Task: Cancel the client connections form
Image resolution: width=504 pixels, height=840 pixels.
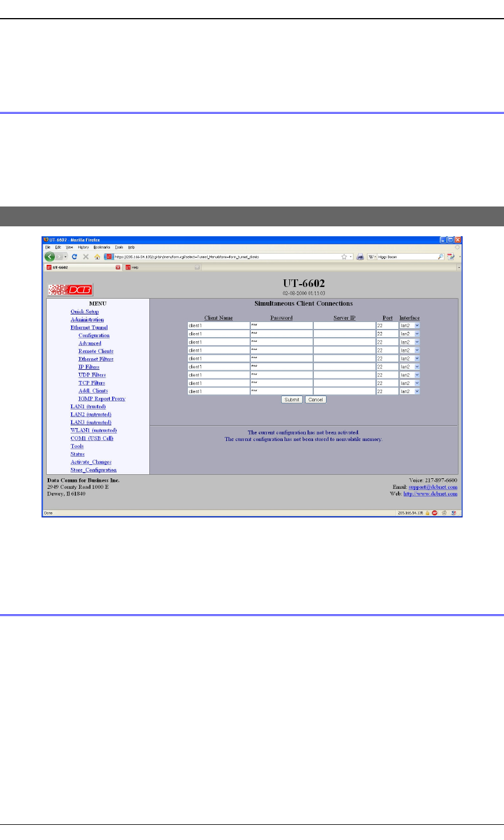Action: point(316,400)
